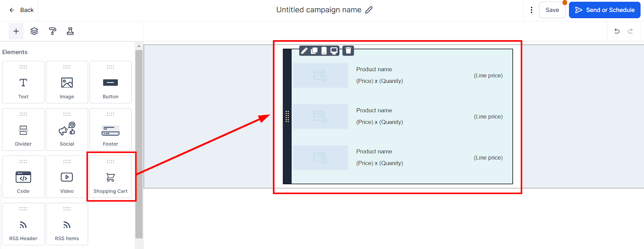The width and height of the screenshot is (644, 249).
Task: Select the paint roller styles icon
Action: pos(52,31)
